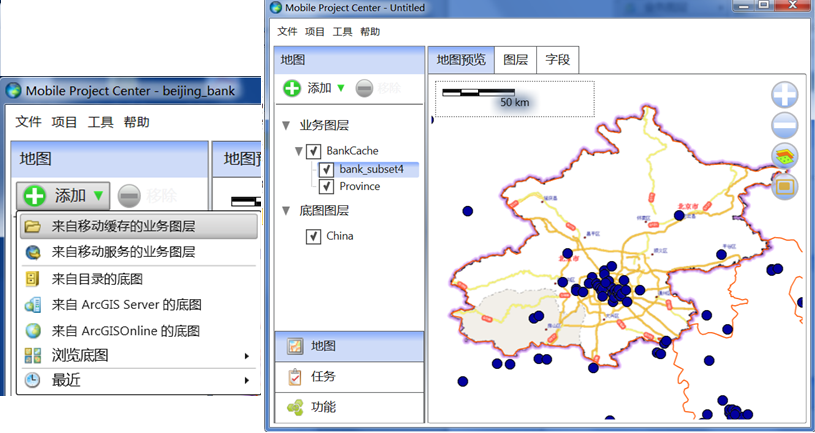Click green function icon in bottom nav
815x433 pixels.
[x=295, y=407]
